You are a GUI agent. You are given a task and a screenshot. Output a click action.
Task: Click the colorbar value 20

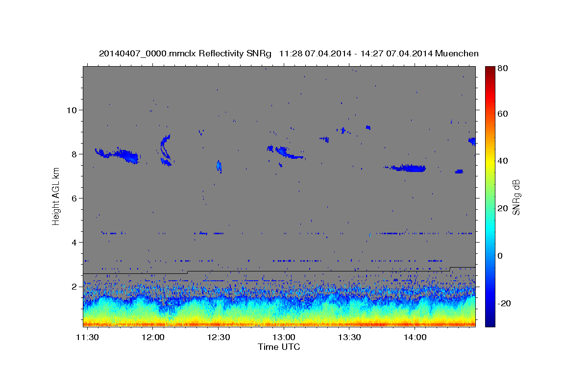[x=504, y=208]
